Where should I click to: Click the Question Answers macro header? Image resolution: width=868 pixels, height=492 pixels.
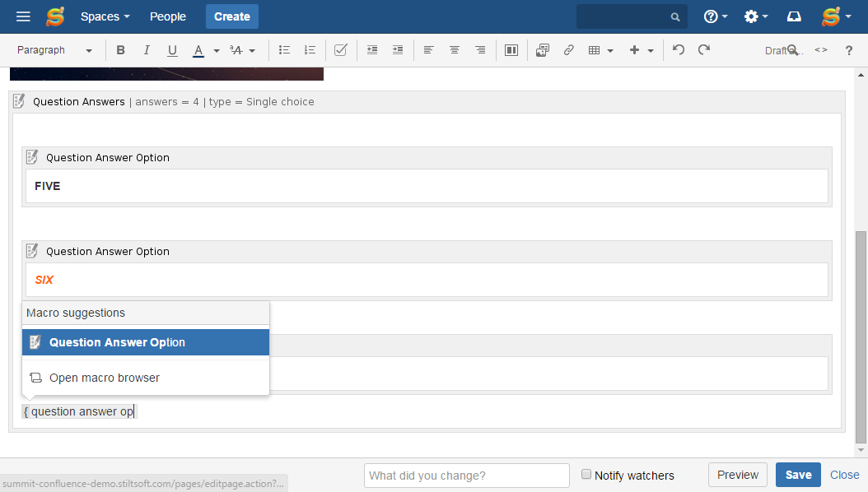427,102
